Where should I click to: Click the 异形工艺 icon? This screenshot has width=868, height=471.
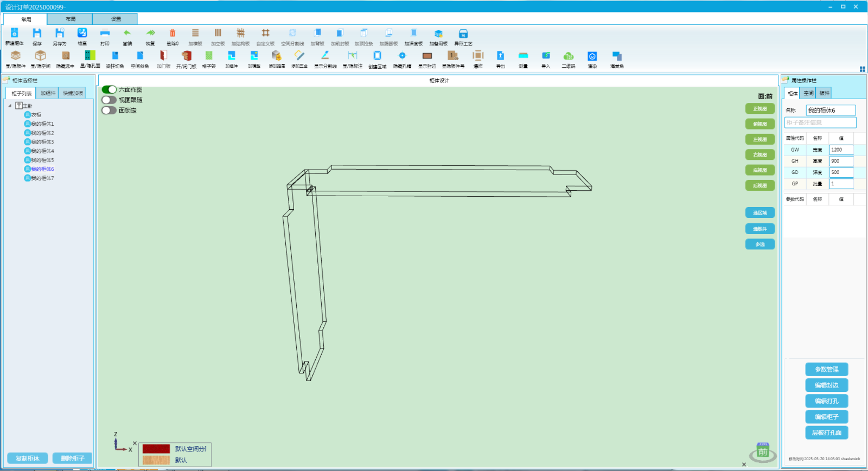(463, 33)
